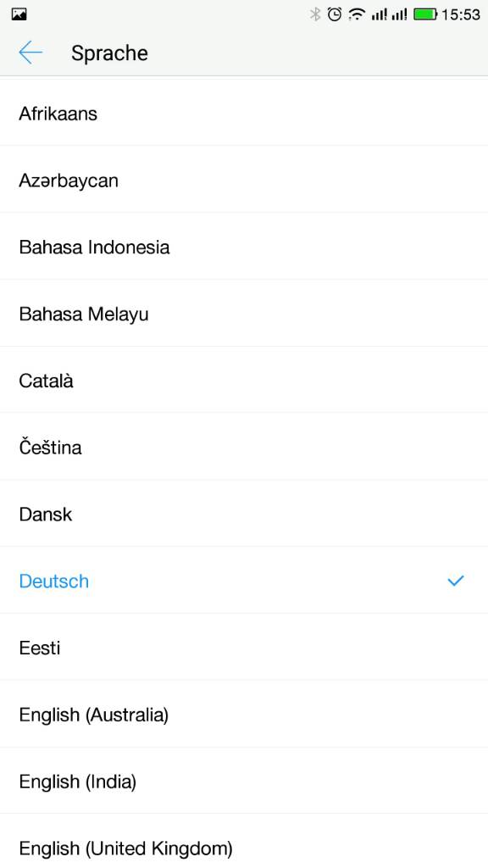Select Català language entry
This screenshot has height=868, width=488.
point(244,381)
